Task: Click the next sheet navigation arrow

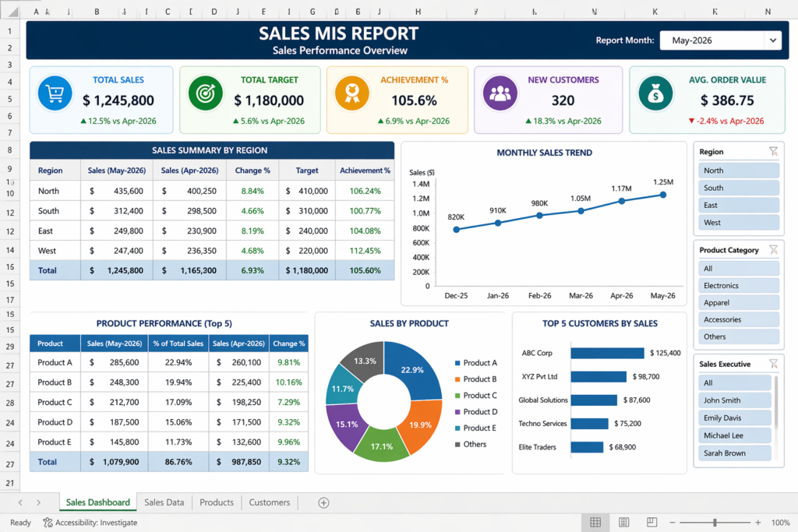Action: coord(39,502)
